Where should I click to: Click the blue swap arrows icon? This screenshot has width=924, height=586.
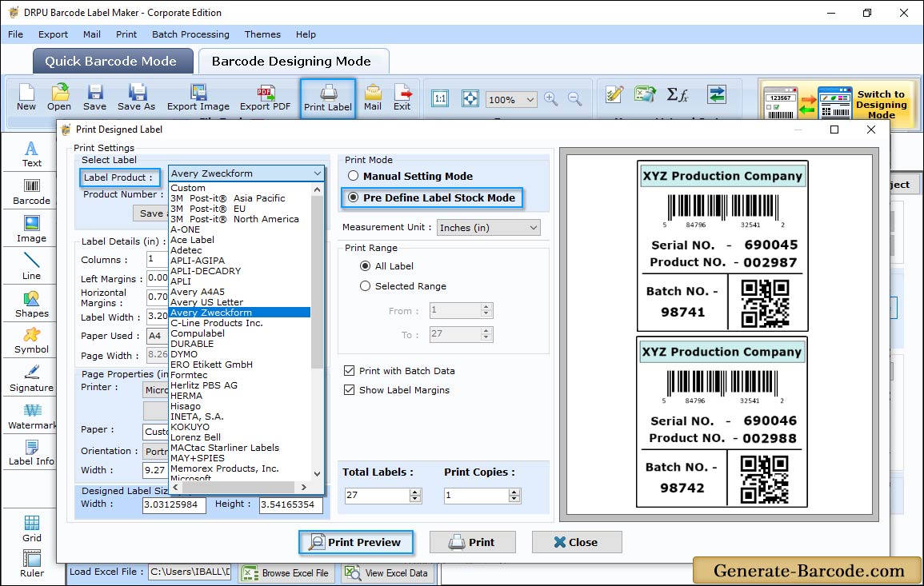point(717,94)
